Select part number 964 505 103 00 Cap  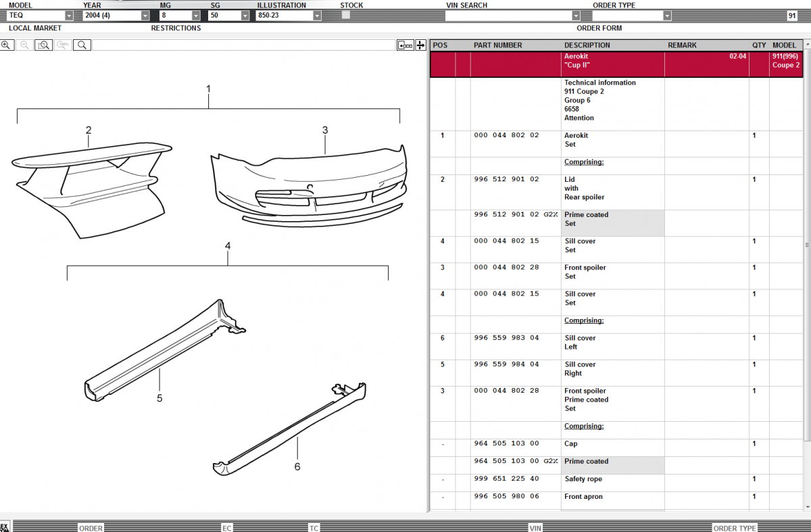pos(507,444)
